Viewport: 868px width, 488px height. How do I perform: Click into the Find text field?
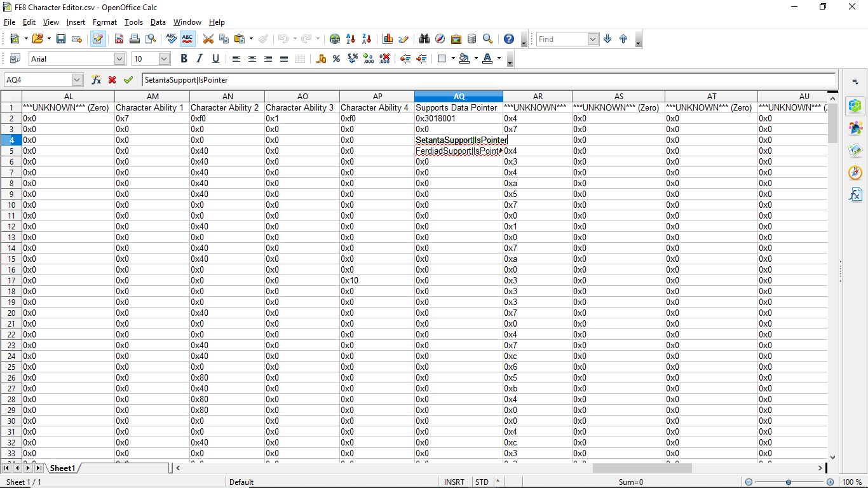(562, 39)
